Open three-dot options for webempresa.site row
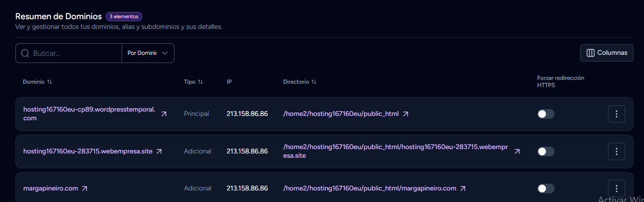644x202 pixels. 616,151
